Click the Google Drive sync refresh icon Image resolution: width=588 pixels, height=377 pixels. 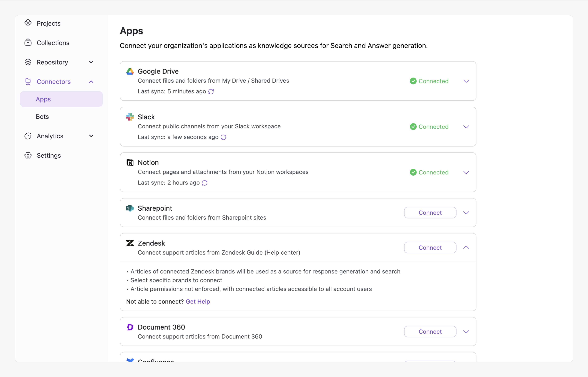coord(211,92)
